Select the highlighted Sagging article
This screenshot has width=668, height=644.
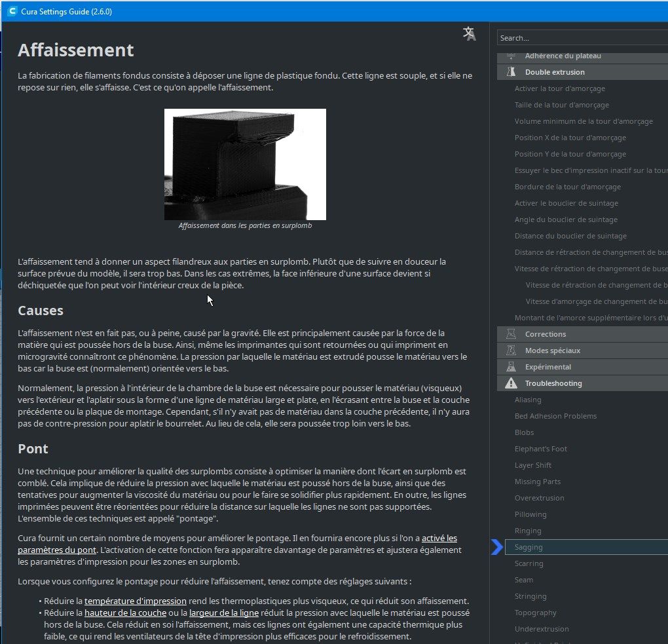coord(586,547)
